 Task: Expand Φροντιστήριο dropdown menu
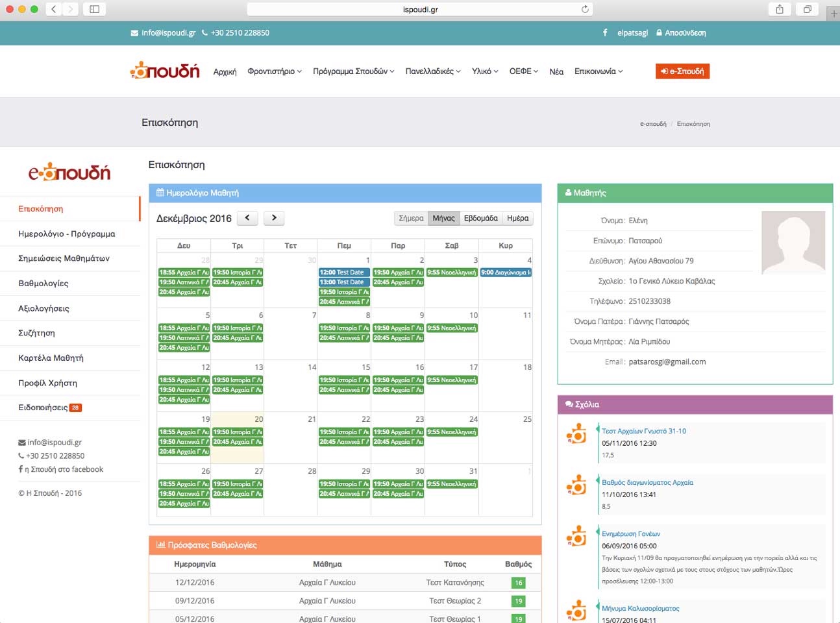275,71
